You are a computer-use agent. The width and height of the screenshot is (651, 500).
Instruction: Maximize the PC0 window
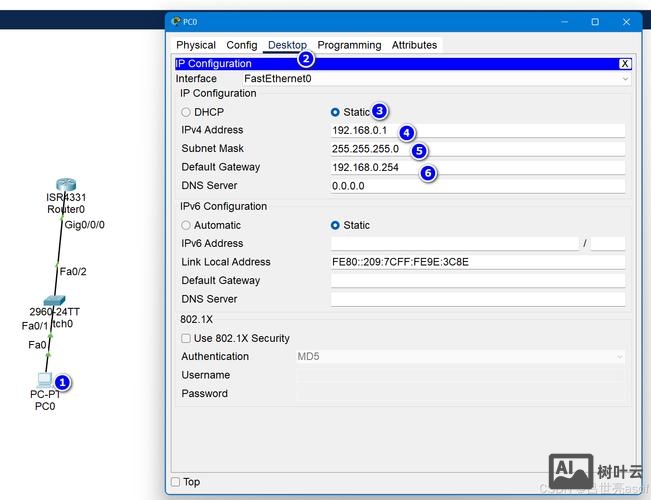[x=595, y=21]
